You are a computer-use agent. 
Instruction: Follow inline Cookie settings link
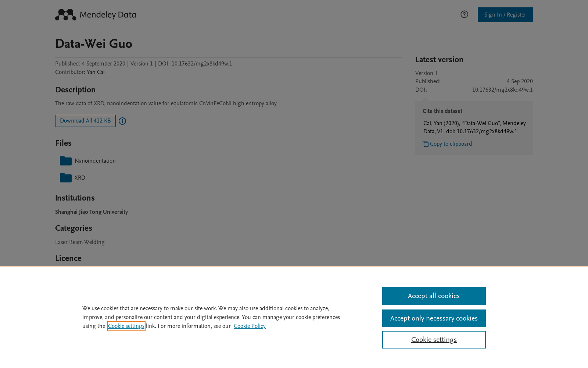click(126, 326)
